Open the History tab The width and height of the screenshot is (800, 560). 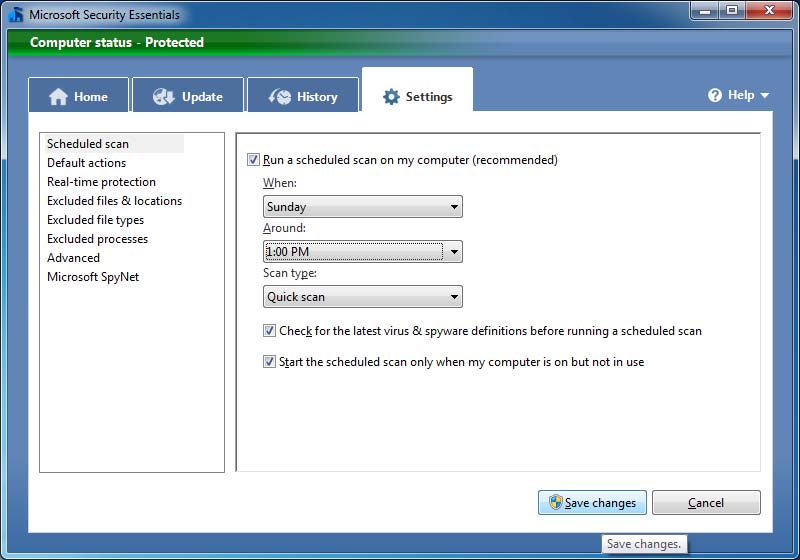point(303,95)
